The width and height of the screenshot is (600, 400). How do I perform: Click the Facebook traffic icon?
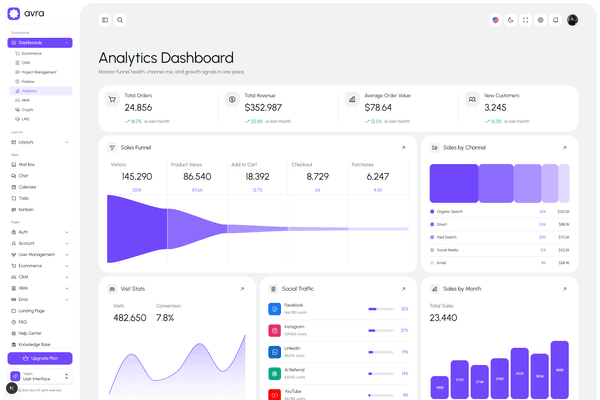point(274,309)
